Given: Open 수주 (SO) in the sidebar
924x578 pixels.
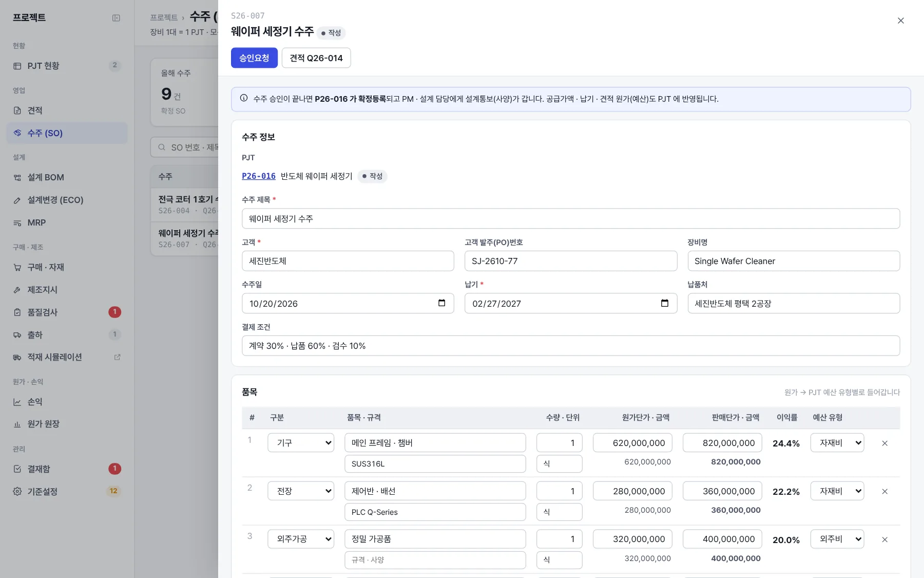Looking at the screenshot, I should click(67, 133).
